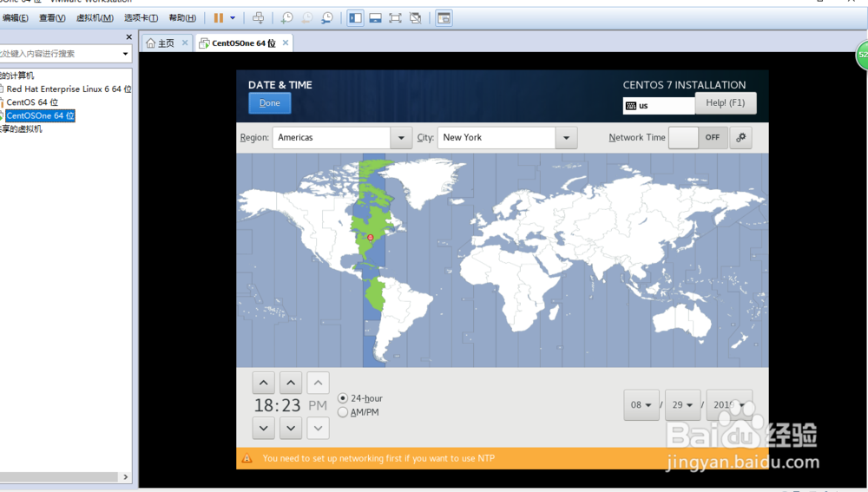The image size is (868, 492).
Task: Send Ctrl+Alt+Del to the virtual machine icon
Action: [258, 18]
